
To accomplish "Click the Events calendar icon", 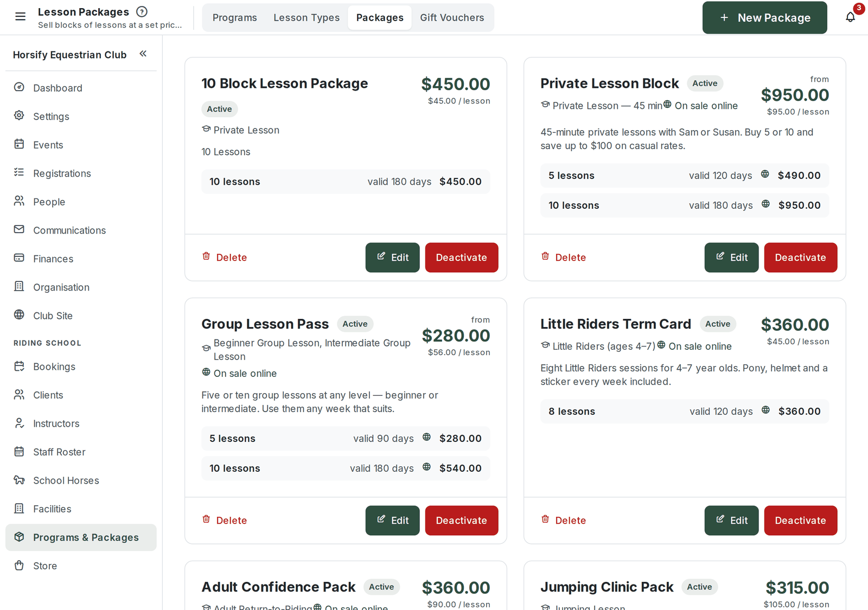I will (19, 144).
